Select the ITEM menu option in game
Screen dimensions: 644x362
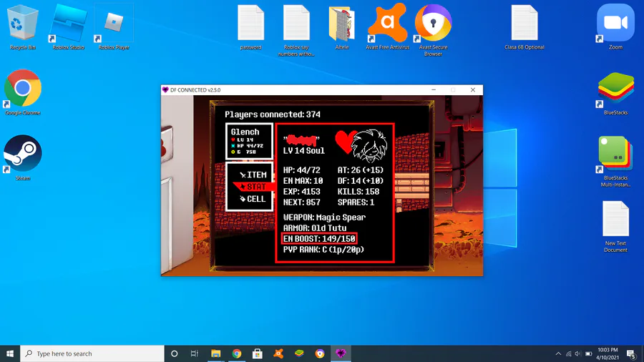pos(253,175)
